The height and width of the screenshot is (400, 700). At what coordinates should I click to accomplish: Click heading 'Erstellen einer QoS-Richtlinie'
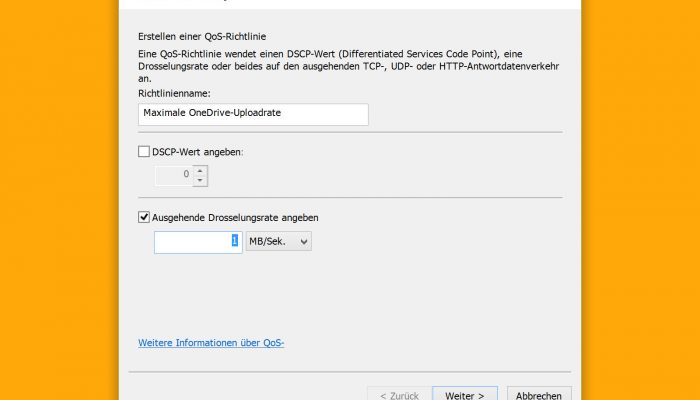pyautogui.click(x=202, y=37)
